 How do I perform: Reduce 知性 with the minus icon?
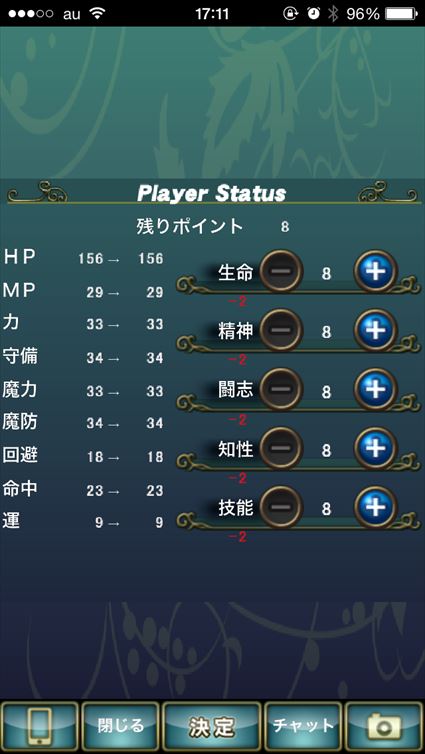coord(281,449)
